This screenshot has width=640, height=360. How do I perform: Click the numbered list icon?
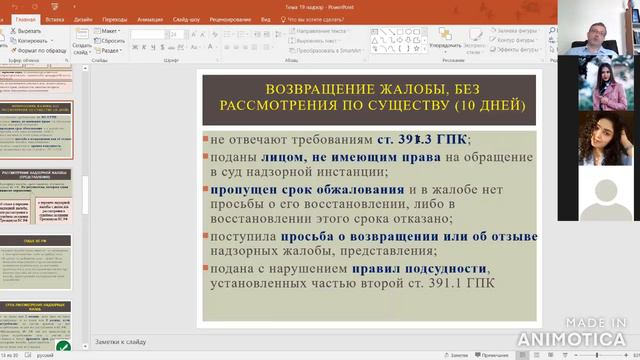pos(242,35)
